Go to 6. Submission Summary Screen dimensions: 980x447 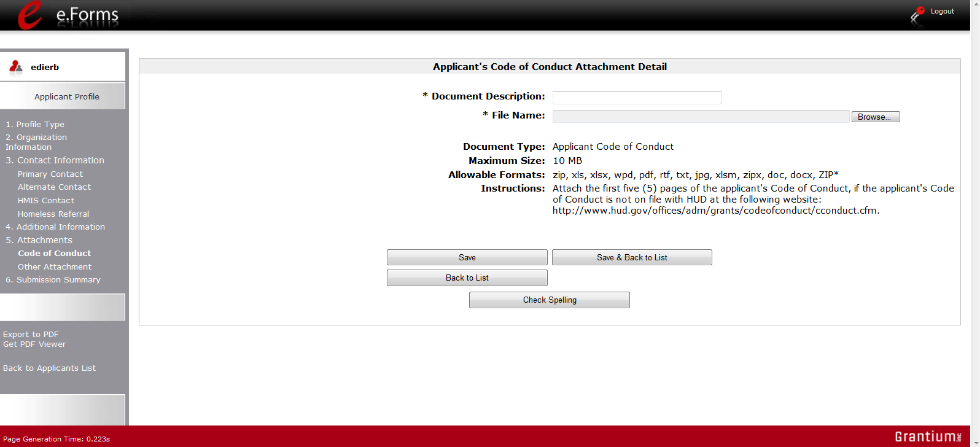(x=53, y=279)
